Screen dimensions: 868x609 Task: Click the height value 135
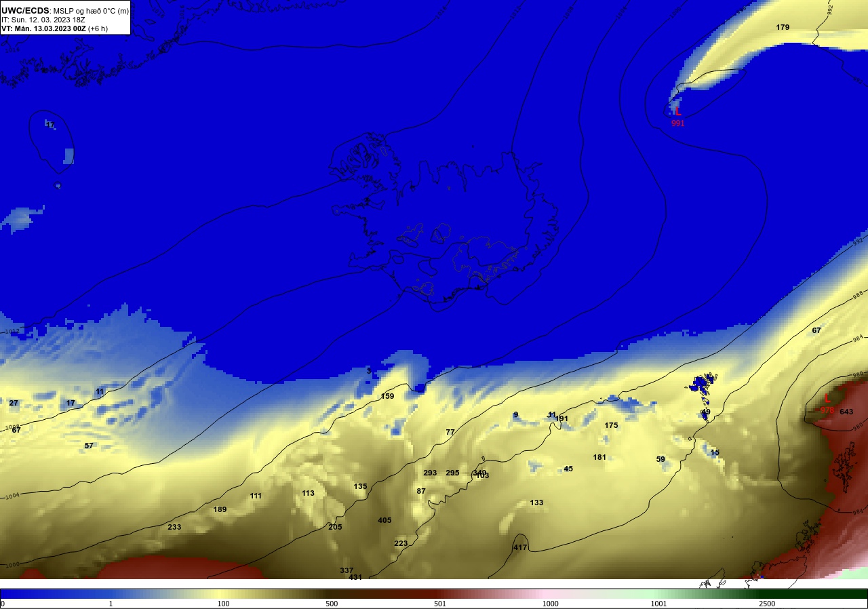[x=360, y=486]
